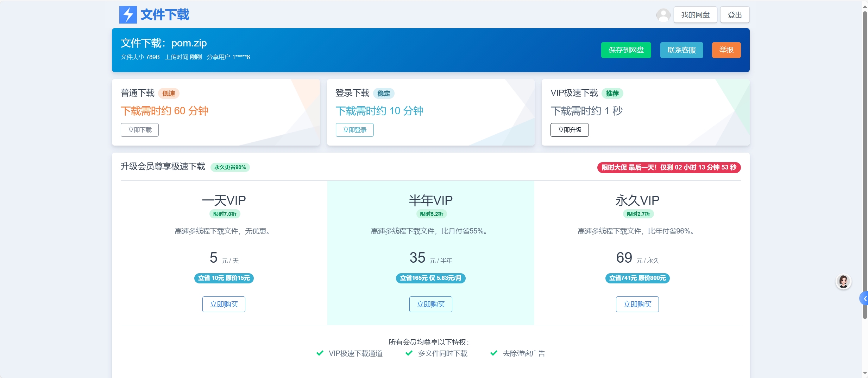Click the scrollbar down arrow
Image resolution: width=868 pixels, height=378 pixels.
click(865, 373)
